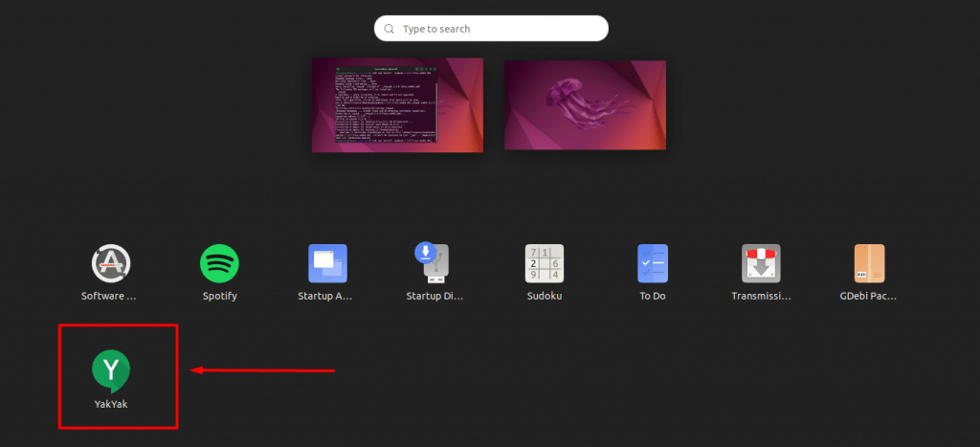Launch Transmission torrent client icon
The width and height of the screenshot is (980, 447).
click(x=761, y=263)
